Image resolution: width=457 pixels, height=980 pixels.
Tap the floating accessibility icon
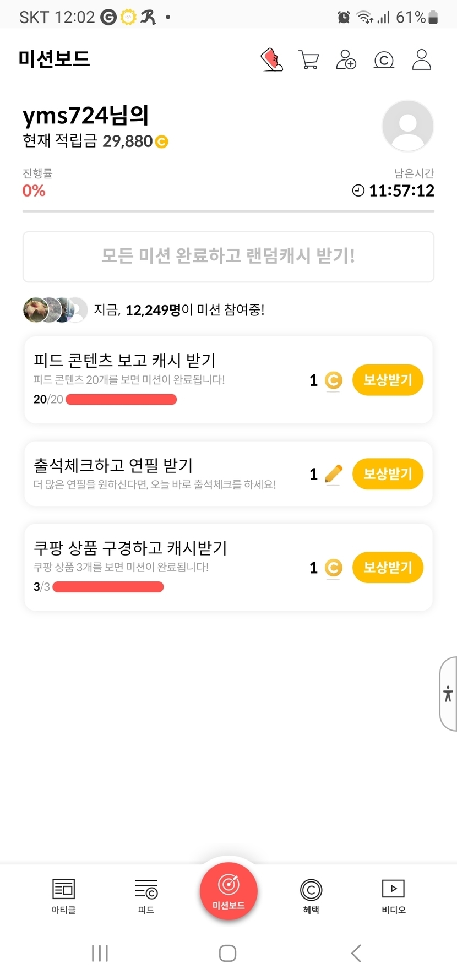pyautogui.click(x=448, y=694)
